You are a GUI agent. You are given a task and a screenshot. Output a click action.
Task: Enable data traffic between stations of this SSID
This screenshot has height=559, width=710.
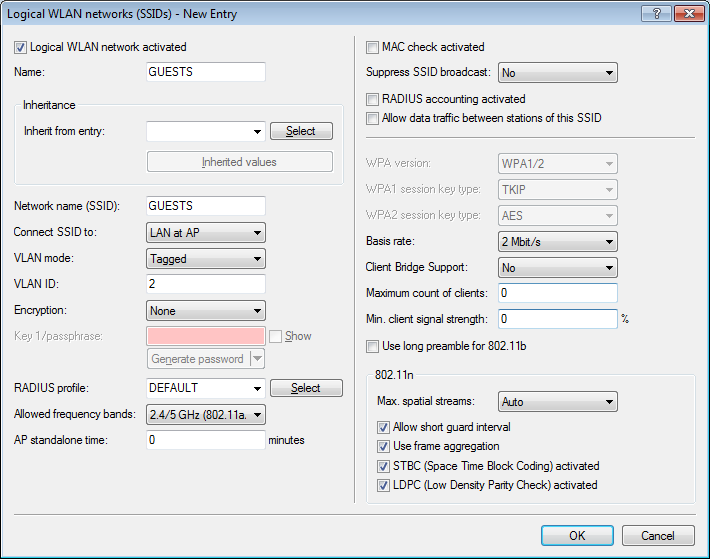click(373, 118)
